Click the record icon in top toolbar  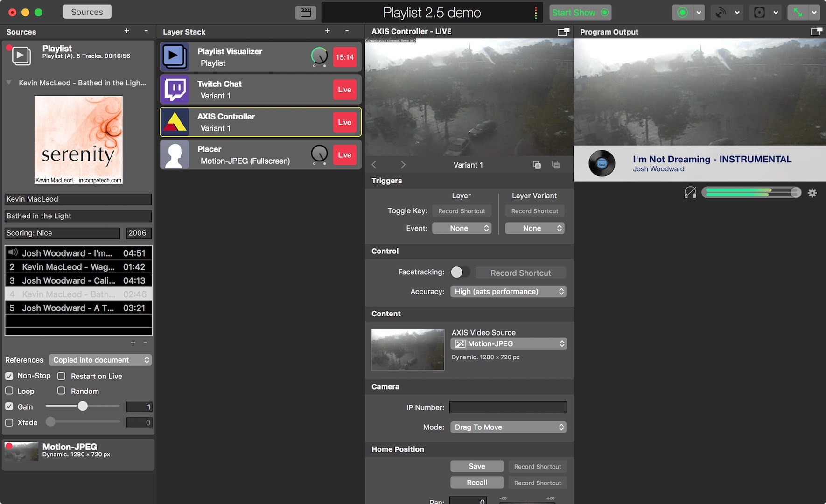(x=682, y=13)
